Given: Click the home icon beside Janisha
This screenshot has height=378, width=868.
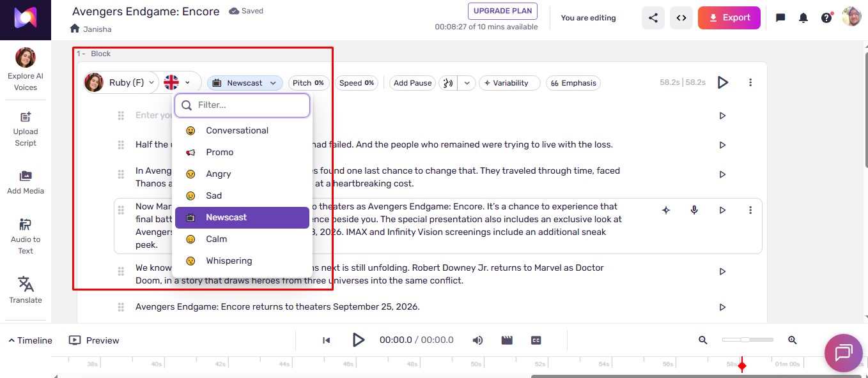Looking at the screenshot, I should click(x=75, y=29).
